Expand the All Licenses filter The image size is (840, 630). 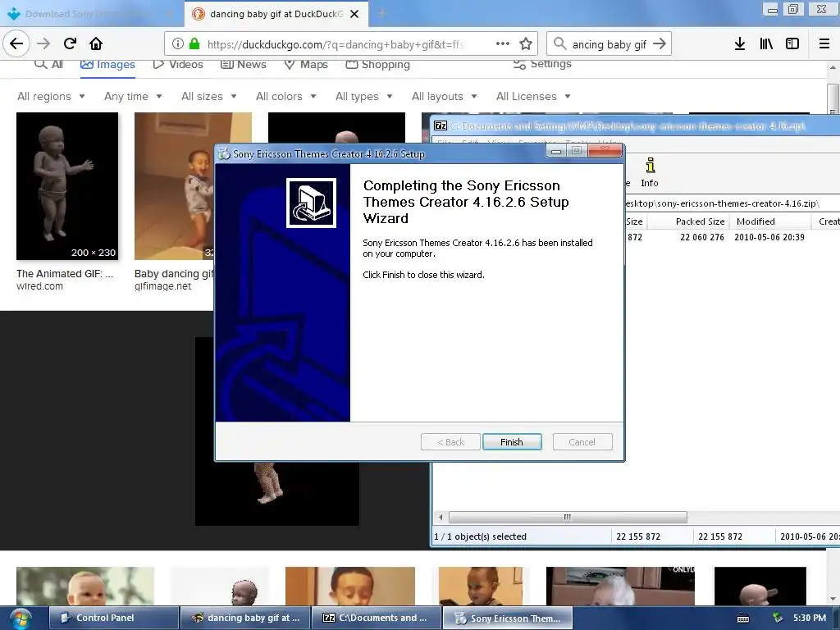(x=533, y=97)
